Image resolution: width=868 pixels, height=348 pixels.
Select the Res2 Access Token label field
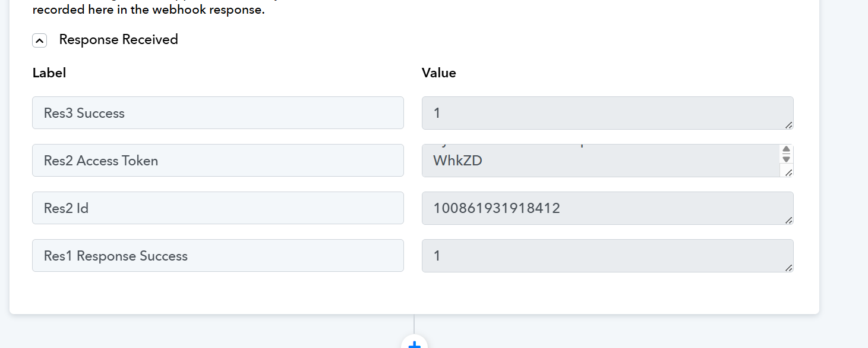pyautogui.click(x=218, y=161)
